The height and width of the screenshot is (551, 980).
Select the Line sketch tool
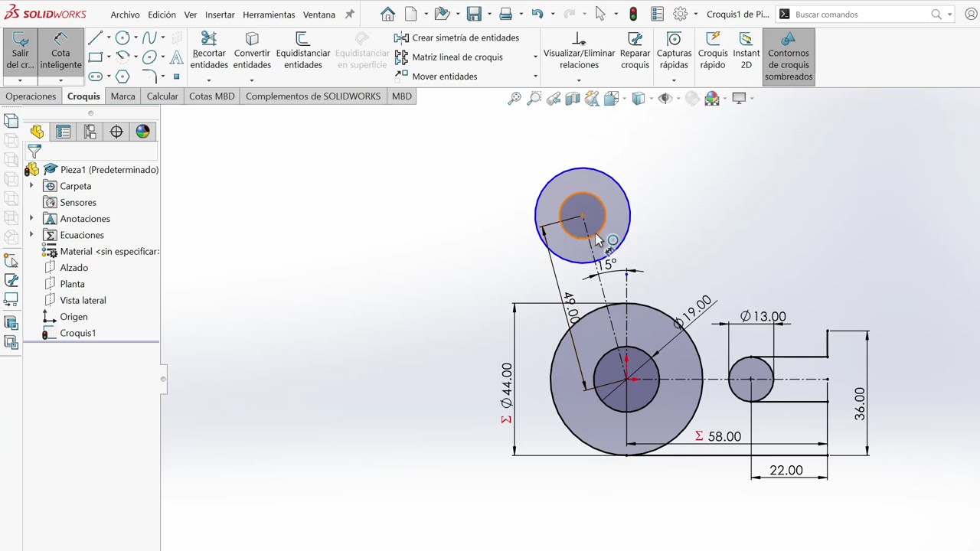pyautogui.click(x=95, y=37)
